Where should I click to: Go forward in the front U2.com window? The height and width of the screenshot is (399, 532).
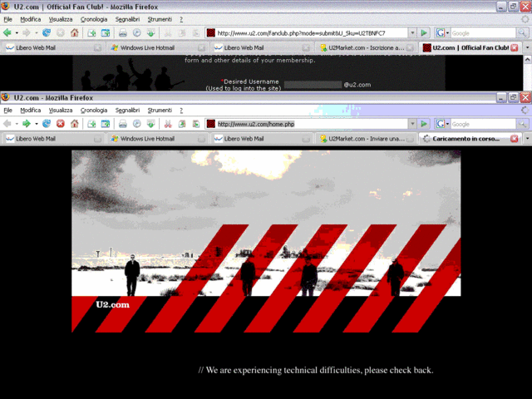[27, 124]
